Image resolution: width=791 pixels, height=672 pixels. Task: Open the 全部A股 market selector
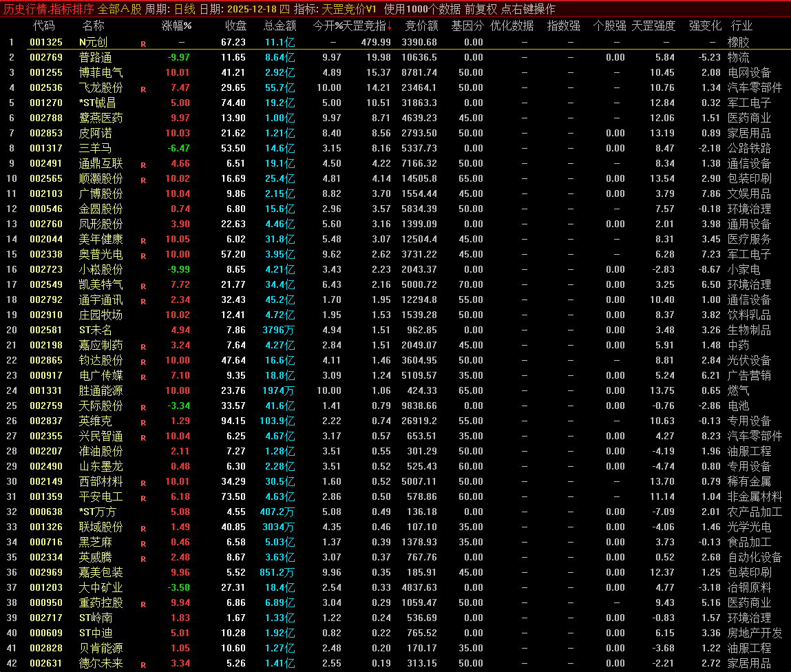pos(119,9)
